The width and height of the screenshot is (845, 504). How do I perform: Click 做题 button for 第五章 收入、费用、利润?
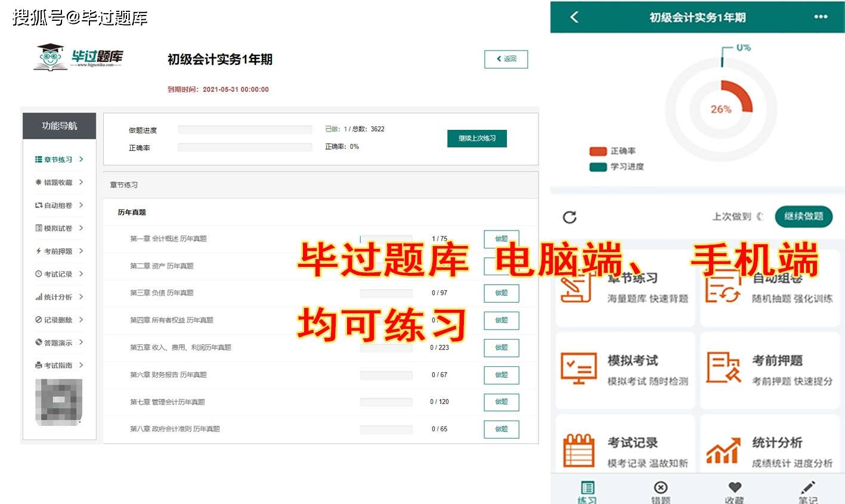pos(502,348)
